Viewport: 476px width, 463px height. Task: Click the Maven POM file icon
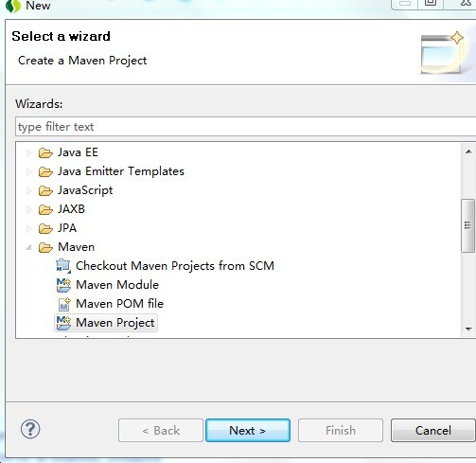(x=64, y=304)
